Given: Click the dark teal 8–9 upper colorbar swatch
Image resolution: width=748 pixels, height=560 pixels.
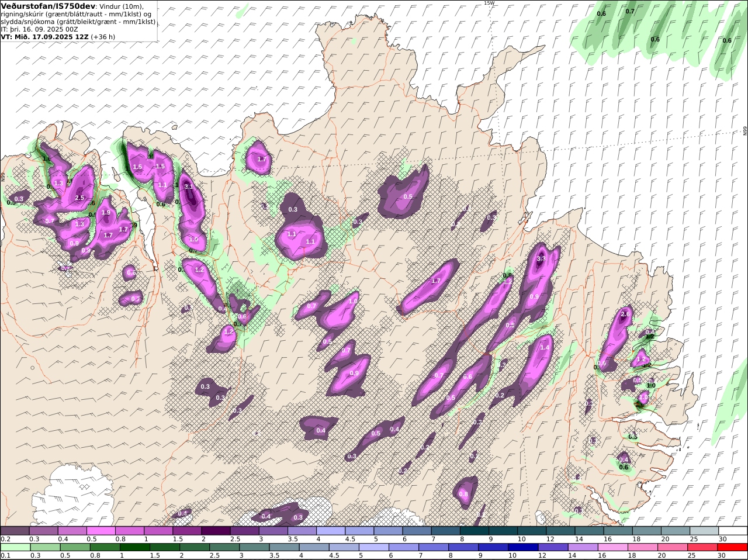Looking at the screenshot, I should tap(474, 530).
